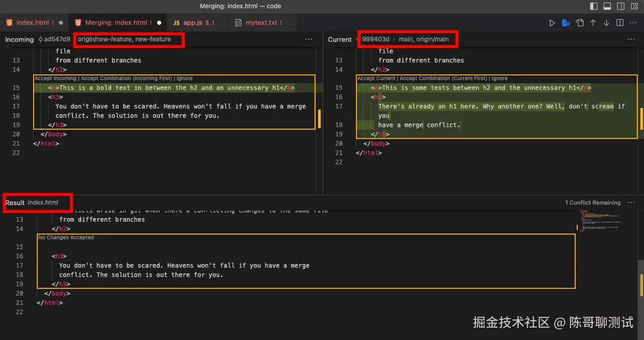Click line number 17 in Result pane

20,266
